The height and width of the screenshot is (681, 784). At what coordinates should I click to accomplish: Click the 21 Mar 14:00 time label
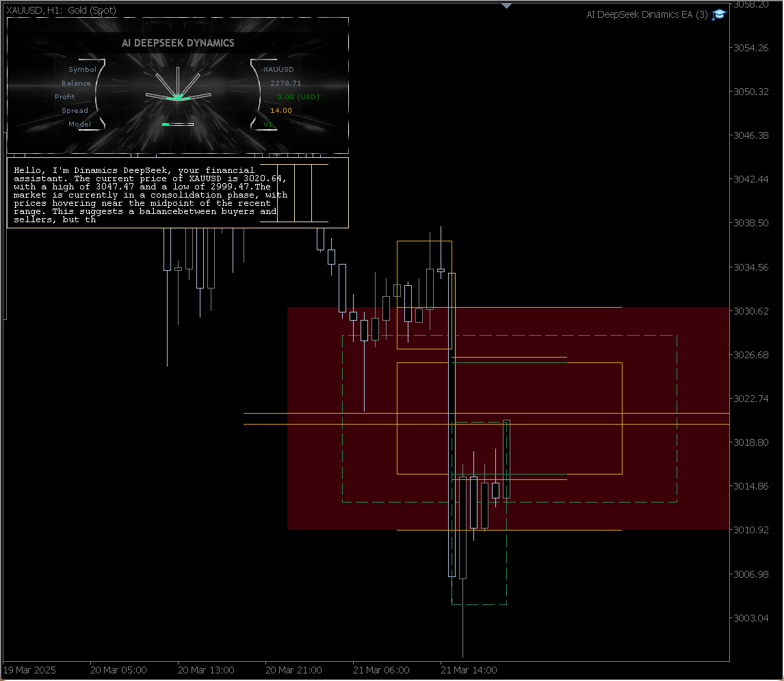pyautogui.click(x=469, y=670)
